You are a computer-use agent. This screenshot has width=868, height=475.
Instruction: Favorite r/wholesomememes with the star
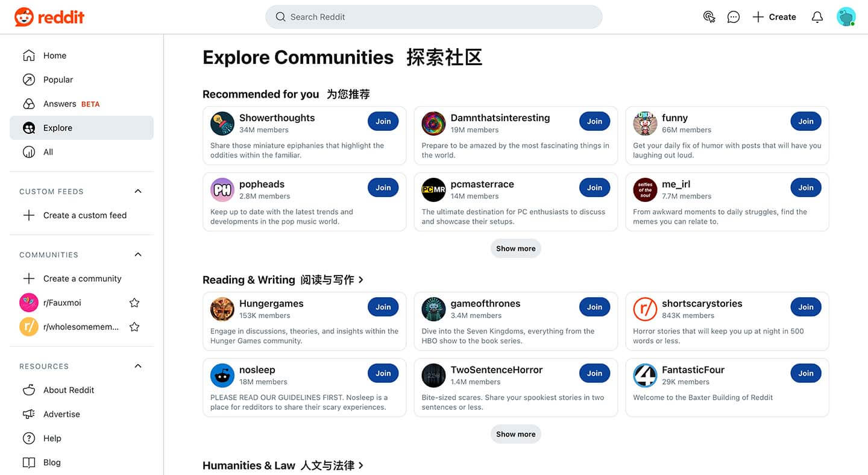click(134, 327)
